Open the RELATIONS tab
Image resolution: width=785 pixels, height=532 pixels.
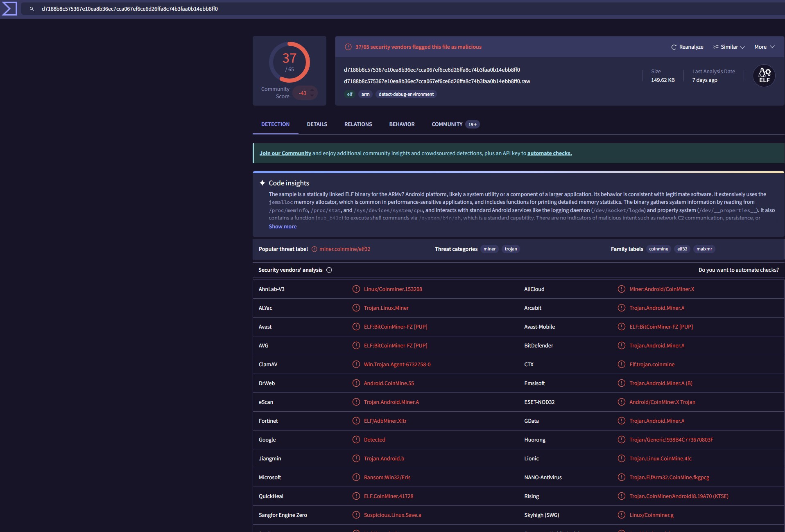pyautogui.click(x=358, y=124)
